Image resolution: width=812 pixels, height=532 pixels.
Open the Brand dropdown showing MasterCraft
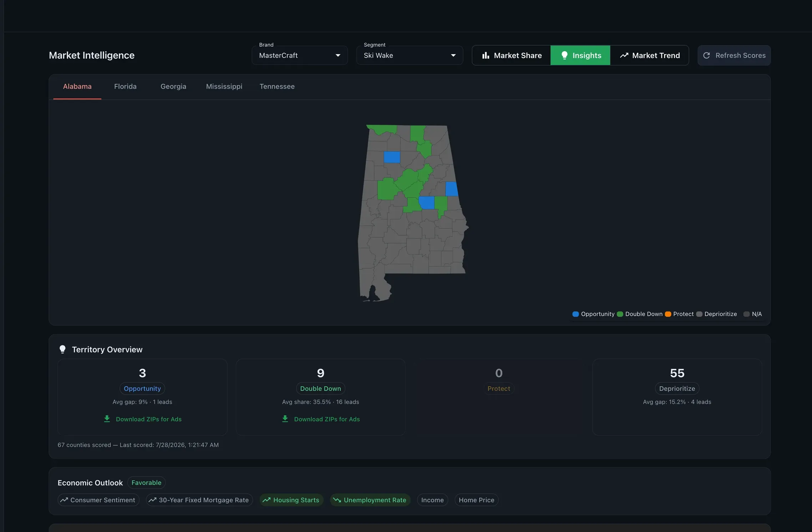coord(300,55)
